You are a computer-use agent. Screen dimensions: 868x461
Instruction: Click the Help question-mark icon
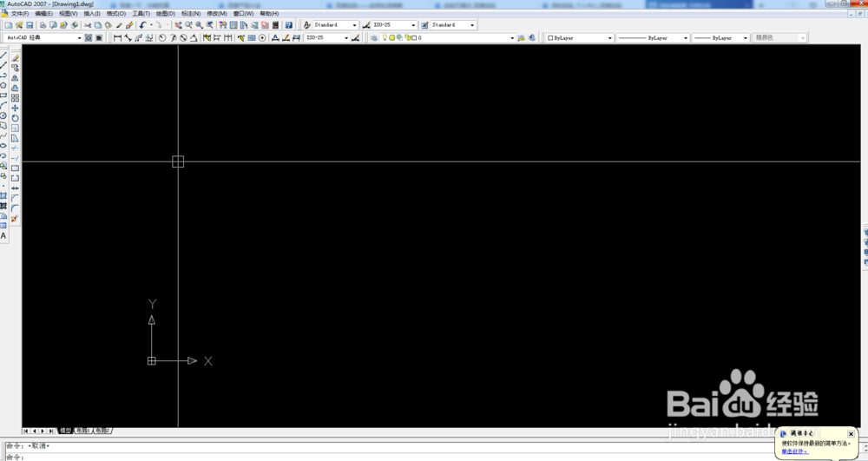[289, 25]
